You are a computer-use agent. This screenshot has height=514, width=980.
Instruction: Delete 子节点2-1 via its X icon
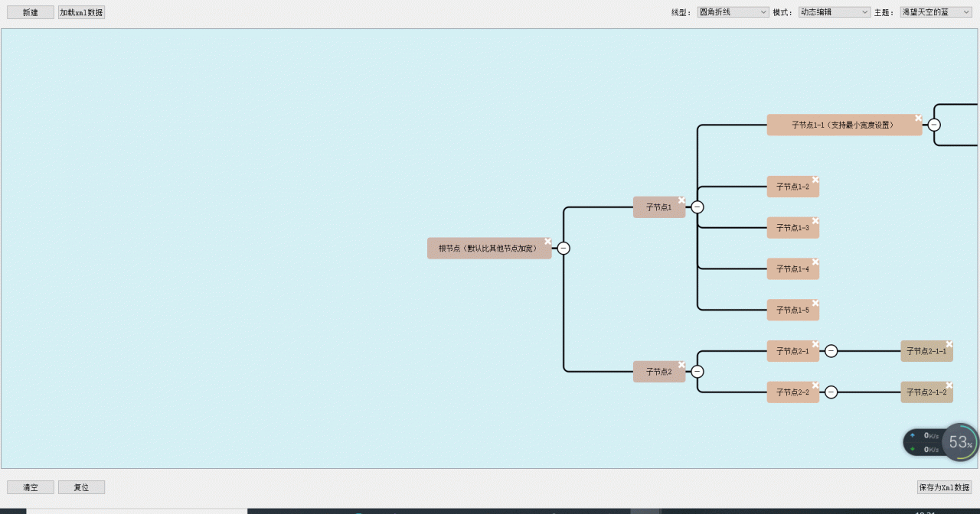[x=815, y=344]
